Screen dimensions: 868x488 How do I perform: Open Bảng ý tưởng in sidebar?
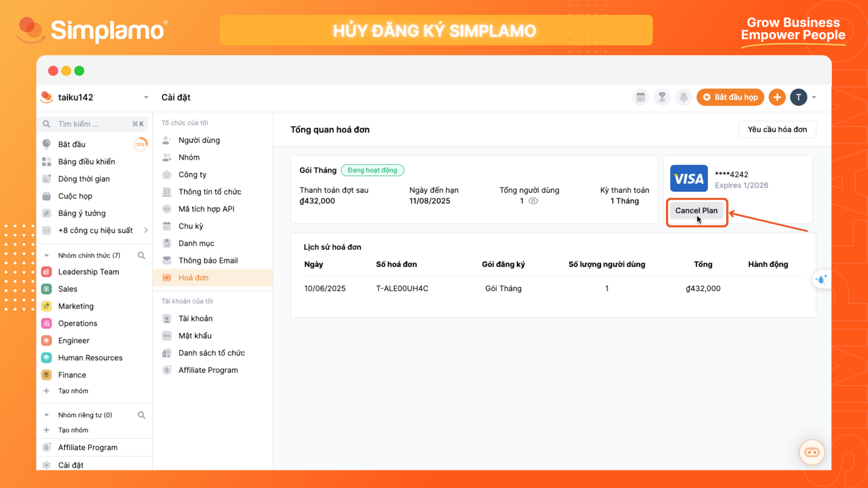click(x=81, y=213)
